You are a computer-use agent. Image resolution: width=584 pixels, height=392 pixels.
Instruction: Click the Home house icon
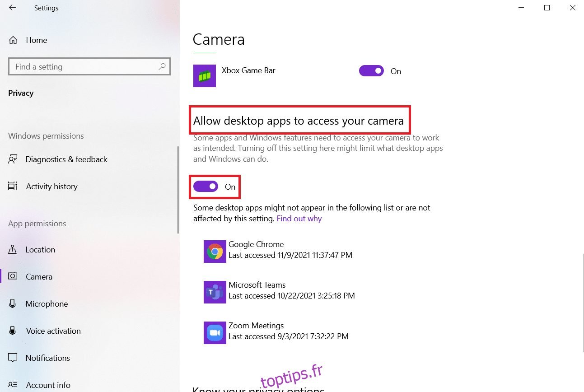pyautogui.click(x=13, y=40)
